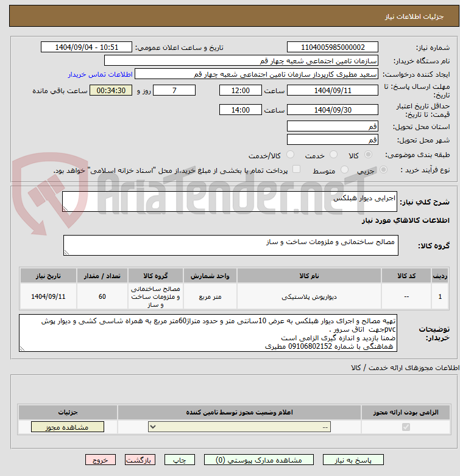Click the buyer organization name field
Viewport: 460px width, 476px height.
(241, 61)
